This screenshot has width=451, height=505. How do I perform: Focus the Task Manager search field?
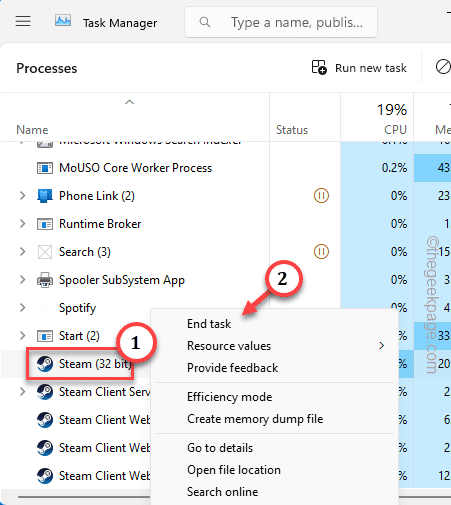pos(281,22)
